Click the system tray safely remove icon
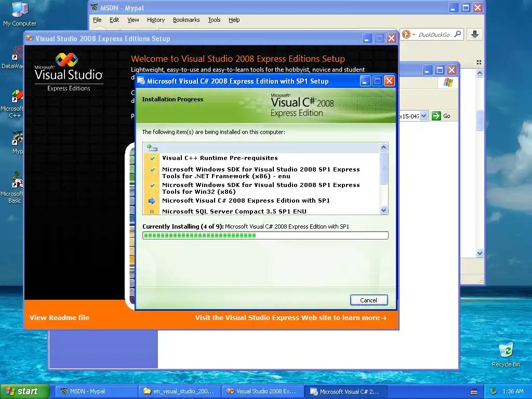The width and height of the screenshot is (532, 399). click(x=494, y=392)
